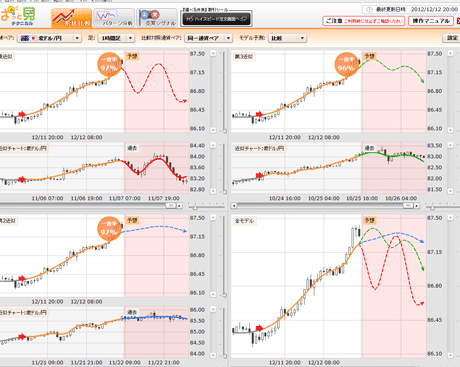Viewport: 460px width, 367px height.
Task: Right arrow of the 10/24 chart horizontal scrollbar
Action: click(417, 206)
